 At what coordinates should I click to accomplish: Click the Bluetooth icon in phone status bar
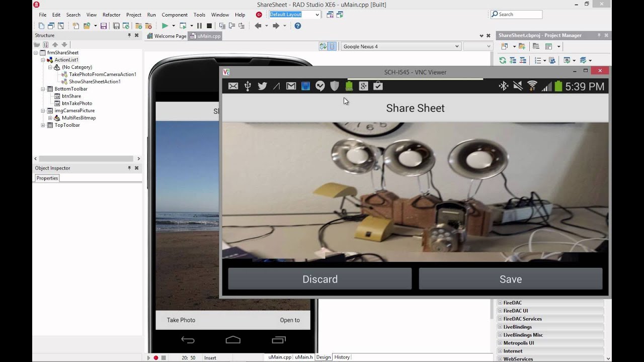click(503, 86)
